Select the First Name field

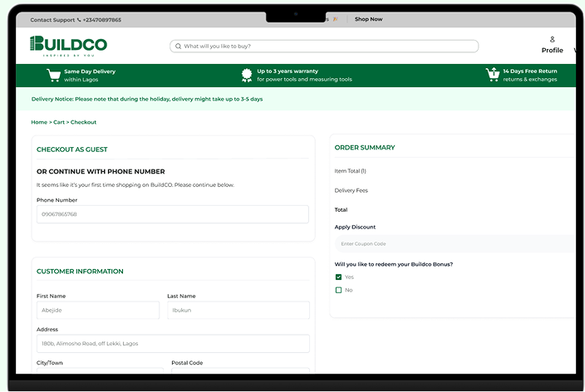coord(97,310)
